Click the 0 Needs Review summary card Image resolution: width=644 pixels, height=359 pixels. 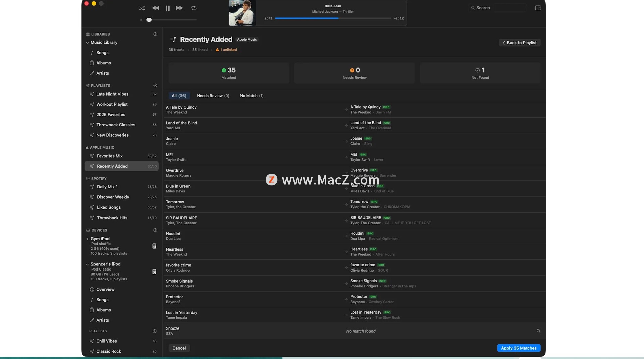point(355,73)
